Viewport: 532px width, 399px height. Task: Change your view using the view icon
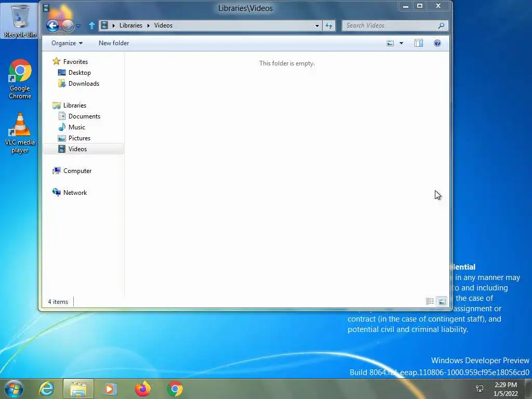point(390,43)
